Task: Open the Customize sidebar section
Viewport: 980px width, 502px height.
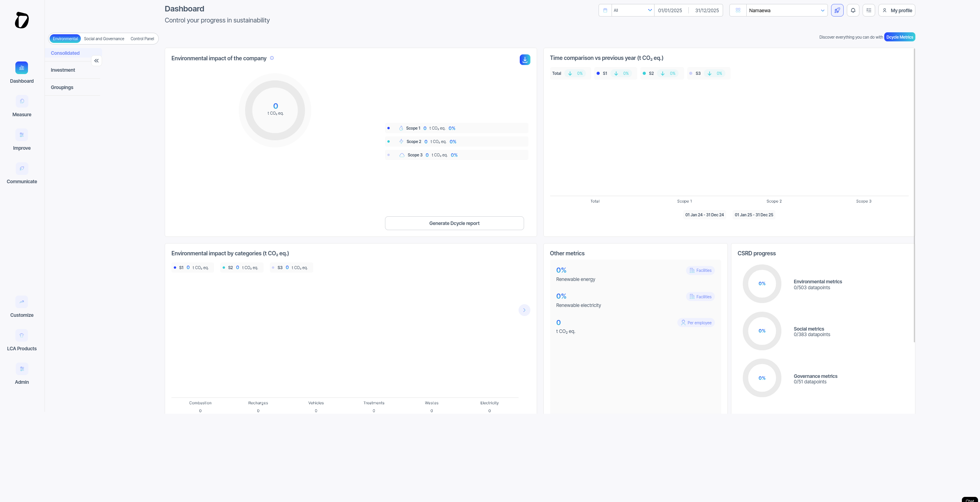Action: pos(22,308)
